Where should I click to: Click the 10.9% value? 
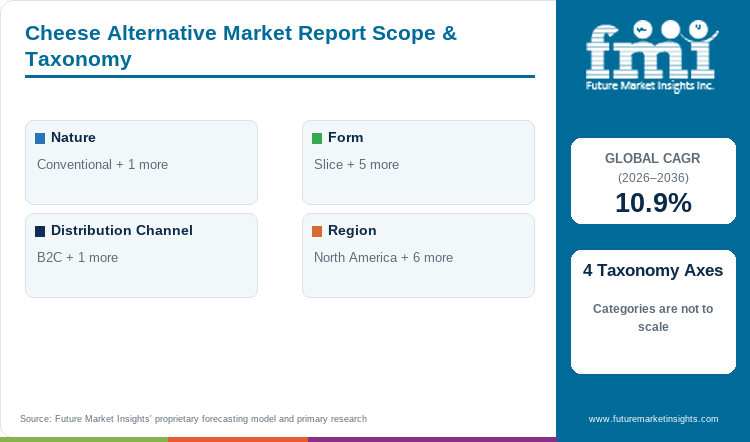pos(653,203)
